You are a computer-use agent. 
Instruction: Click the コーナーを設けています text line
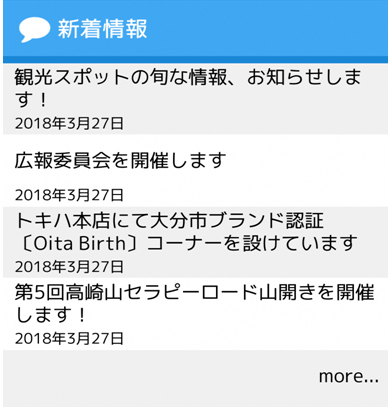(253, 243)
